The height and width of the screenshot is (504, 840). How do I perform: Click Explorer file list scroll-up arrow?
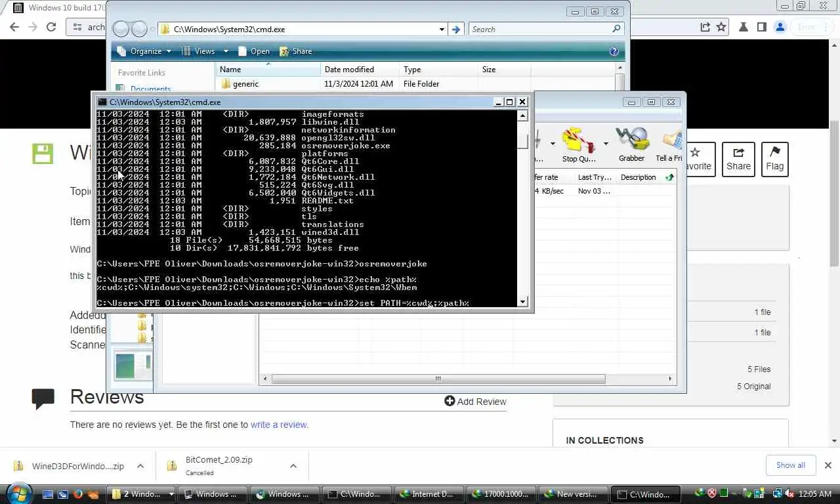[x=619, y=68]
